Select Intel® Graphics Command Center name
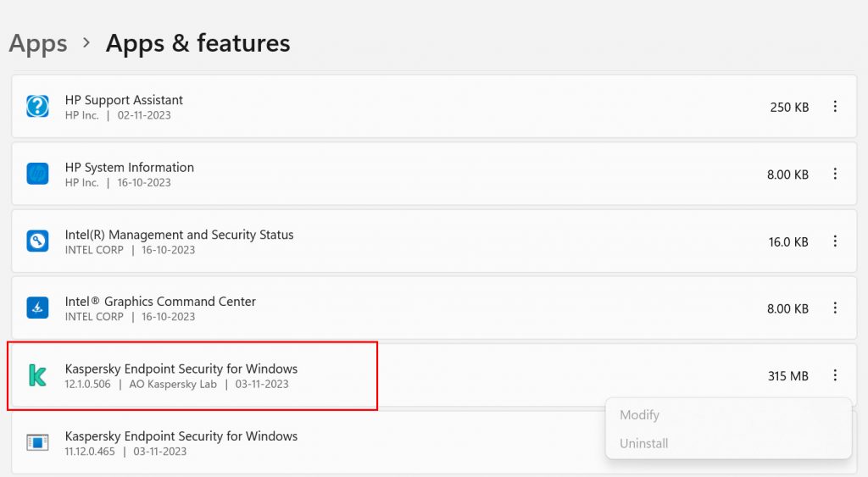868x477 pixels. click(x=160, y=302)
